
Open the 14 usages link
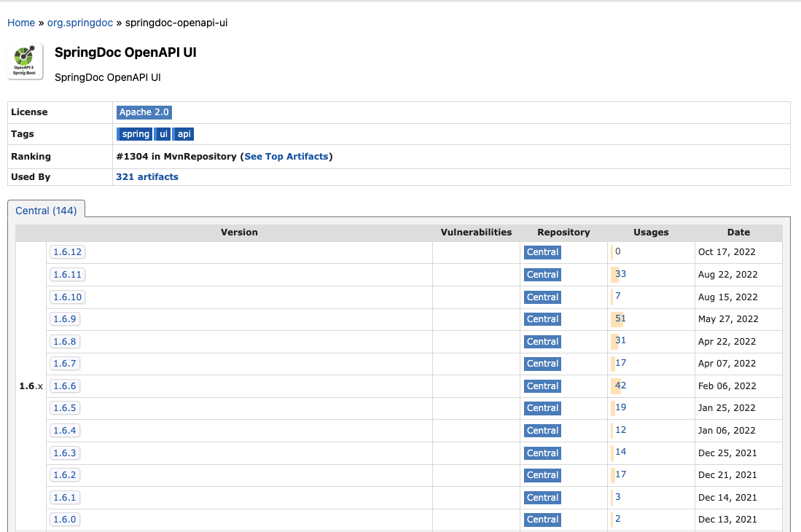pos(621,452)
